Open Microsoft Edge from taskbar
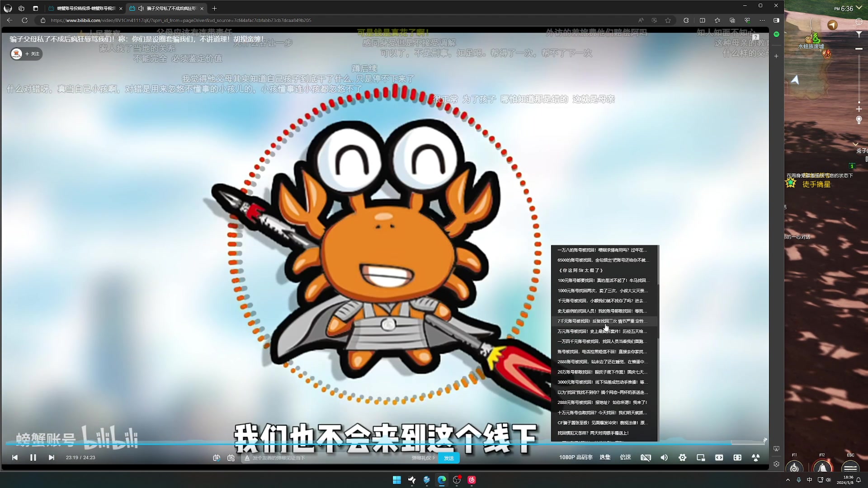Viewport: 868px width, 488px height. 442,480
